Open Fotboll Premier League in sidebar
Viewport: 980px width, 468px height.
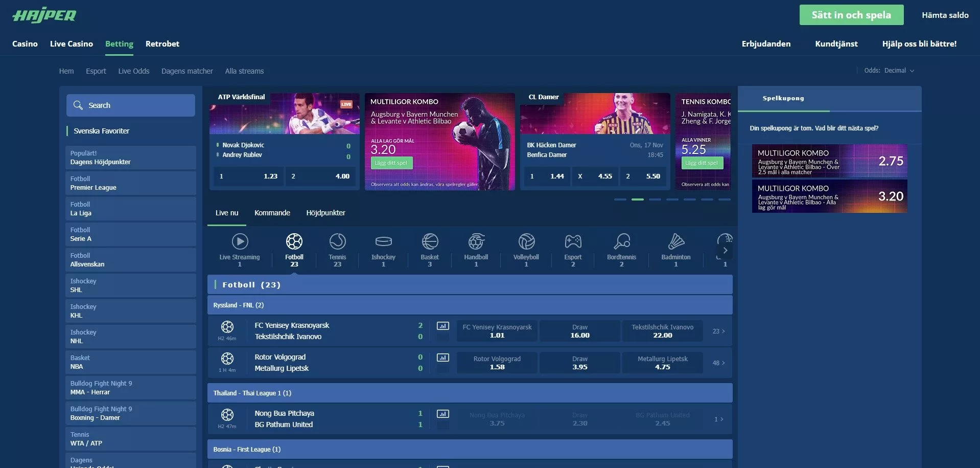tap(131, 183)
